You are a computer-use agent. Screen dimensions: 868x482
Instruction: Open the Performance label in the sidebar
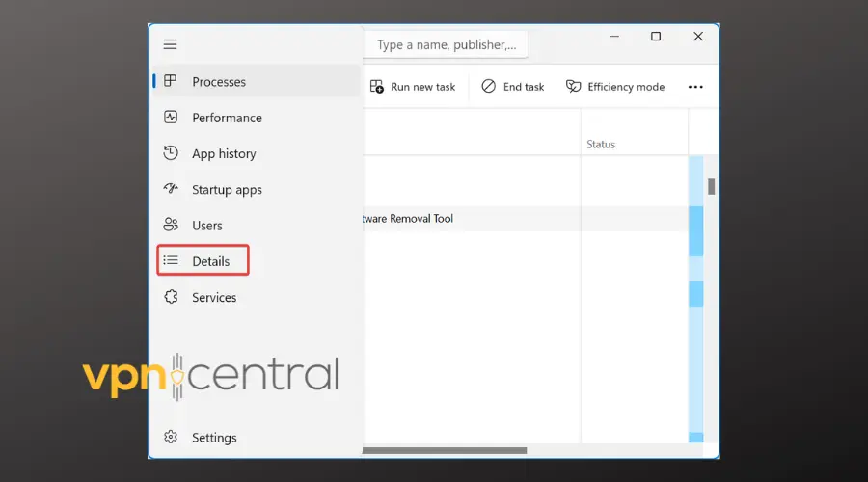(x=227, y=118)
